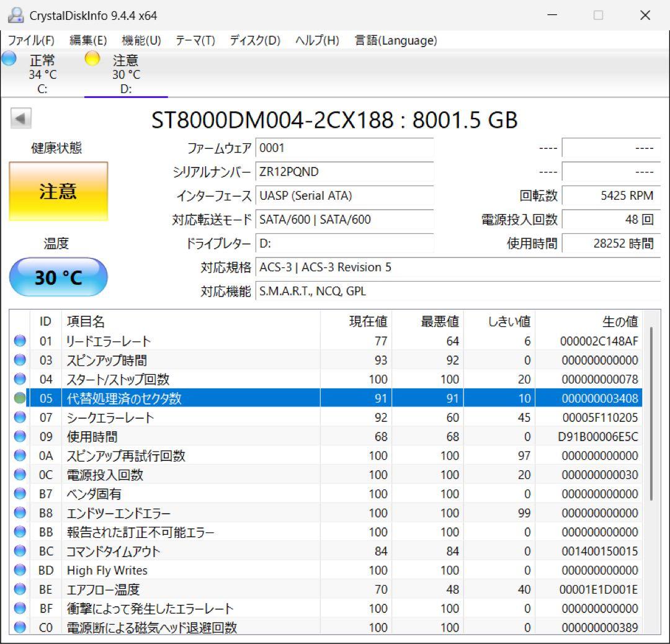Open the テーマ(T) menu
The width and height of the screenshot is (670, 644).
(195, 40)
